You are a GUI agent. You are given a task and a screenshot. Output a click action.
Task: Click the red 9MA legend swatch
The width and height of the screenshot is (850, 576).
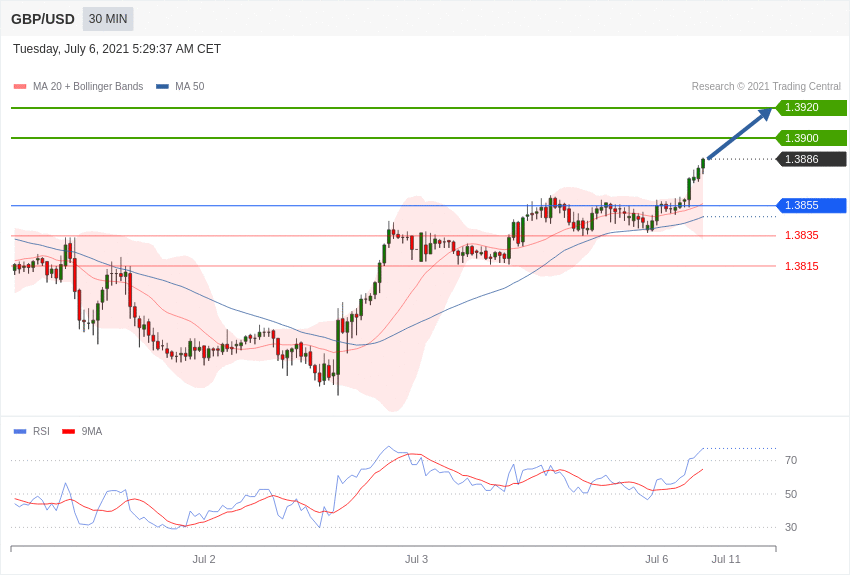coord(69,431)
